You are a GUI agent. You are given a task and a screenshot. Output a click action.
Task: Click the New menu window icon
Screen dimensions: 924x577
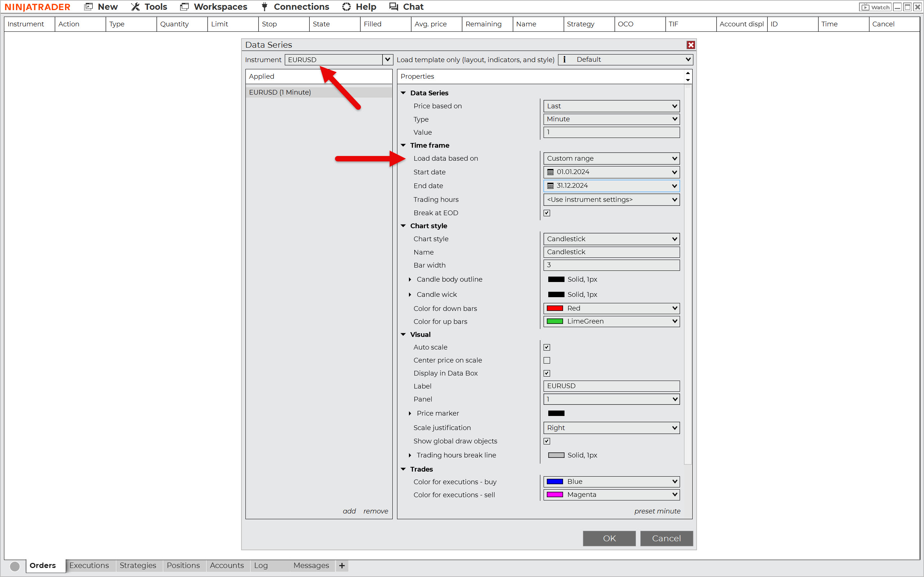(88, 6)
